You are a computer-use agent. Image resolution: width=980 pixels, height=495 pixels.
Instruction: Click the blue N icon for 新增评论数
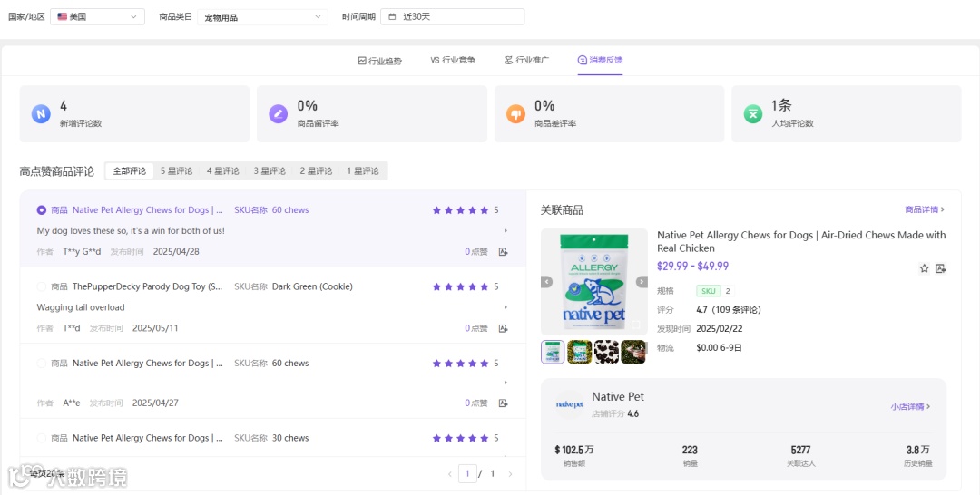(x=41, y=114)
